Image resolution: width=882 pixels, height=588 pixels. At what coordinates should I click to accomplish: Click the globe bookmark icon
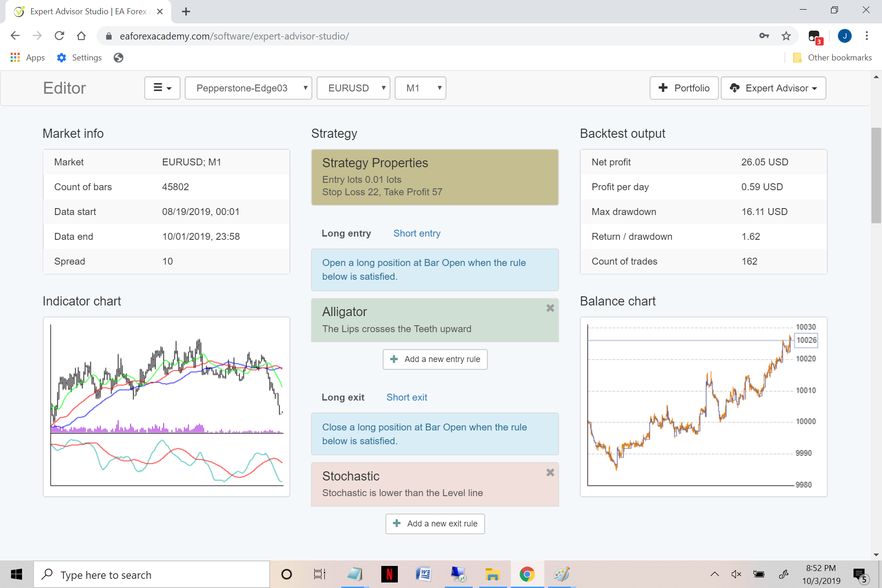(x=119, y=57)
